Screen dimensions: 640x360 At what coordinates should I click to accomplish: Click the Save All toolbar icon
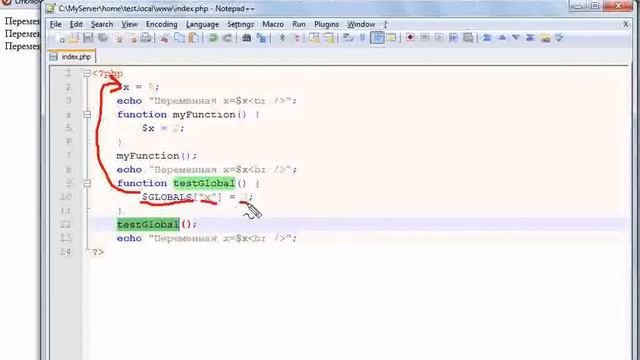(x=102, y=38)
